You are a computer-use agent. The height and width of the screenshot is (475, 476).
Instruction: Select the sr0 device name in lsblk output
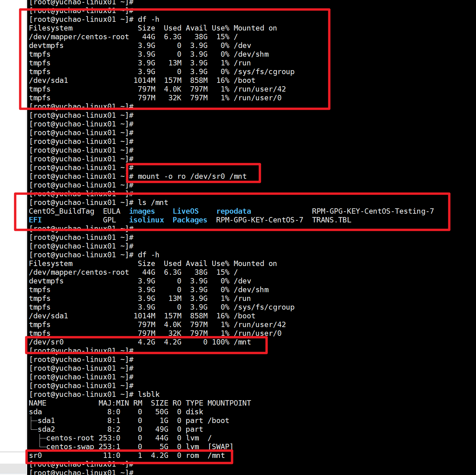pos(35,456)
